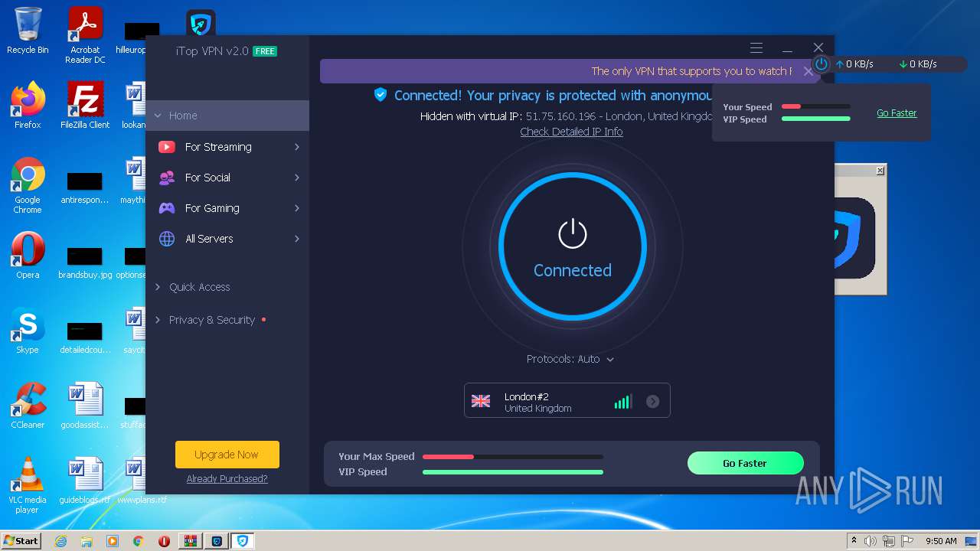Open the guideblogs.rtf desktop file
The height and width of the screenshot is (551, 980).
(x=85, y=481)
